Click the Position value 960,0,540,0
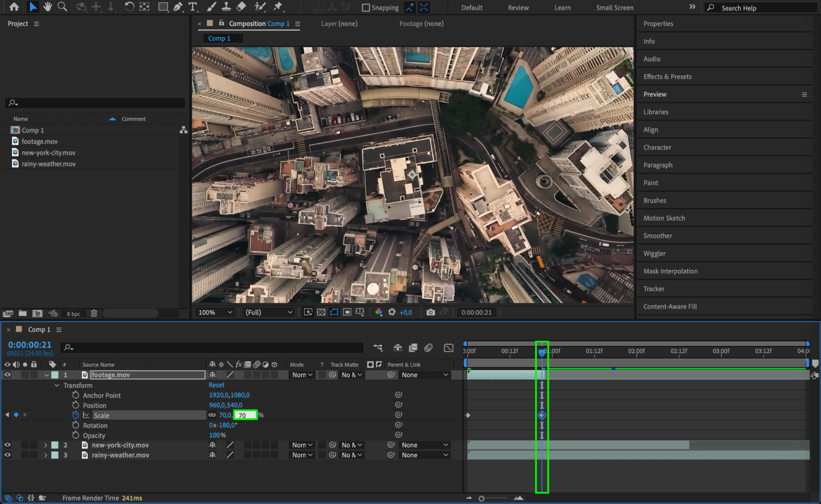The width and height of the screenshot is (821, 504). click(225, 405)
